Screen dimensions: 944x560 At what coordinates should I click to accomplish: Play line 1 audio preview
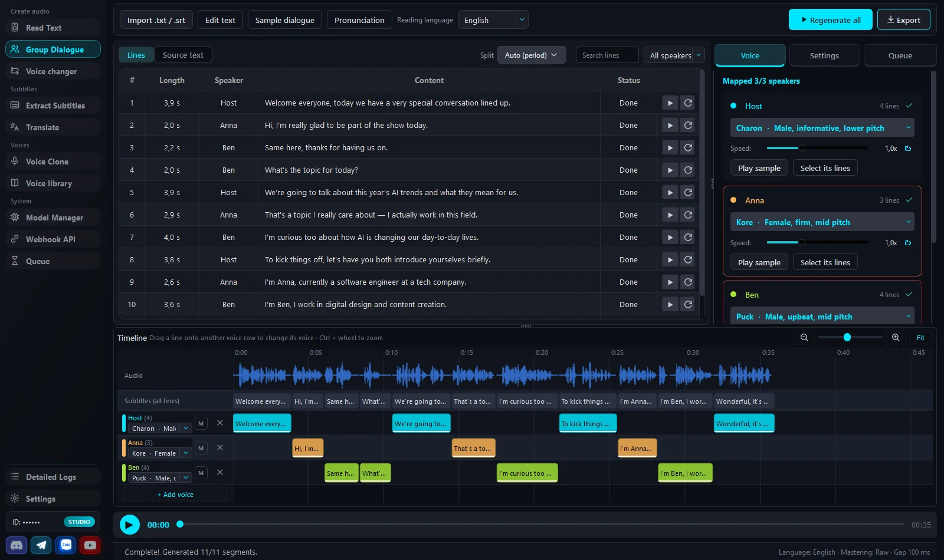click(670, 103)
